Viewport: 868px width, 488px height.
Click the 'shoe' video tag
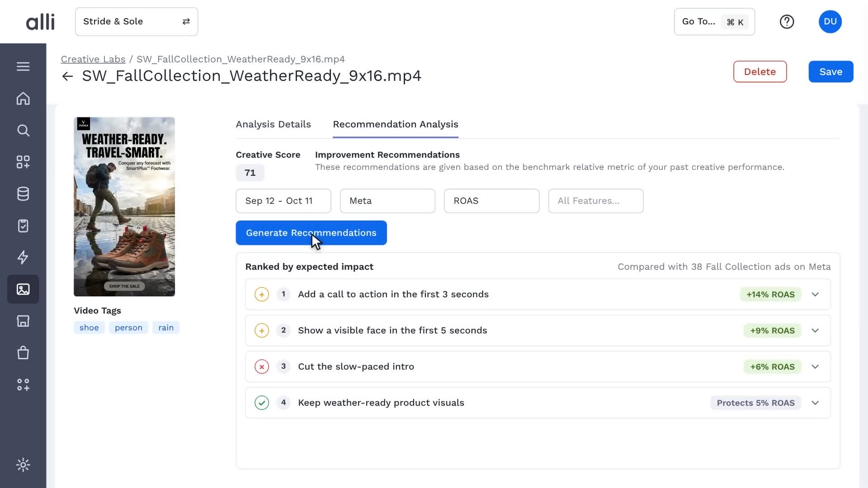[x=89, y=328]
